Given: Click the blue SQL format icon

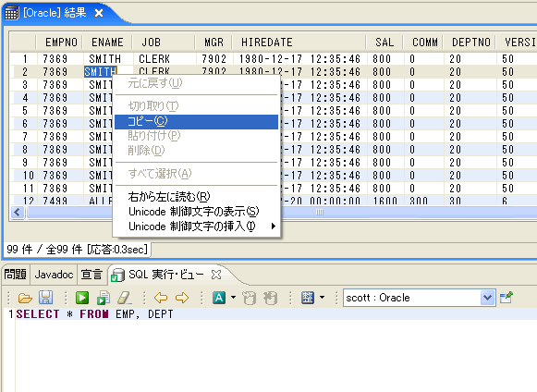Looking at the screenshot, I should pos(308,298).
